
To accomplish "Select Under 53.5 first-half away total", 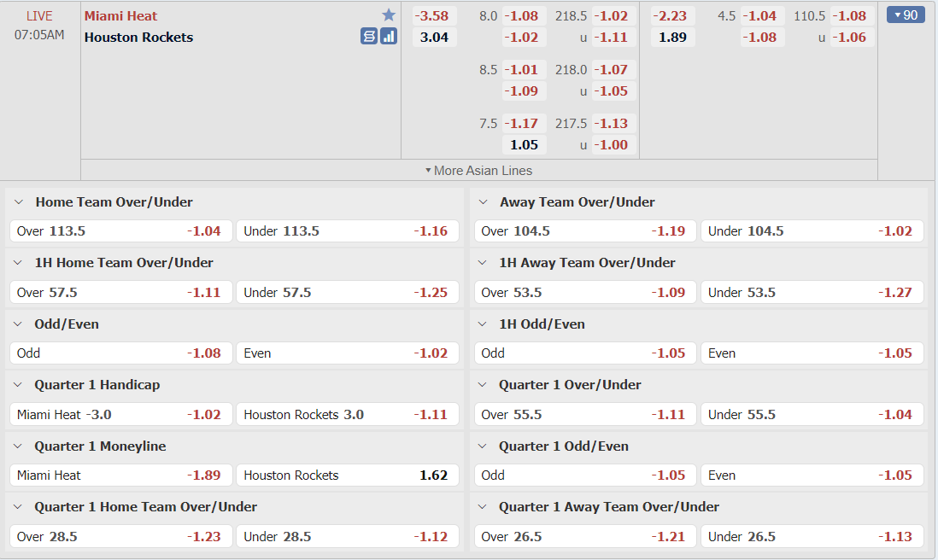I will pos(812,292).
